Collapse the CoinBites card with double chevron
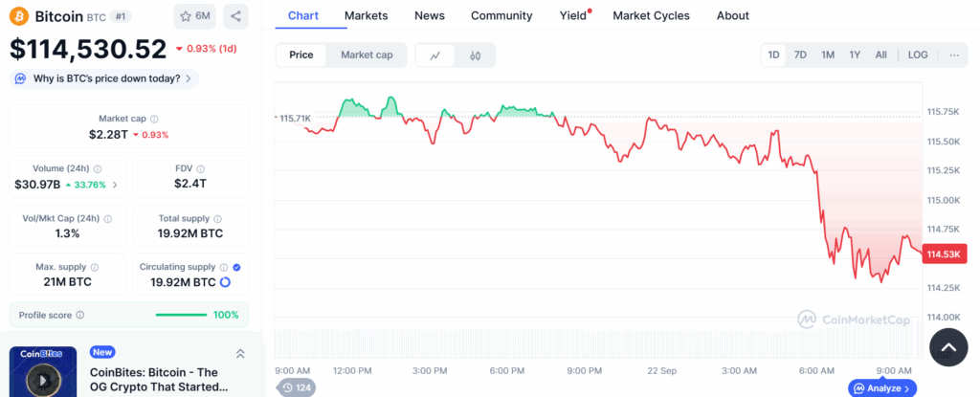The image size is (980, 397). coord(240,354)
